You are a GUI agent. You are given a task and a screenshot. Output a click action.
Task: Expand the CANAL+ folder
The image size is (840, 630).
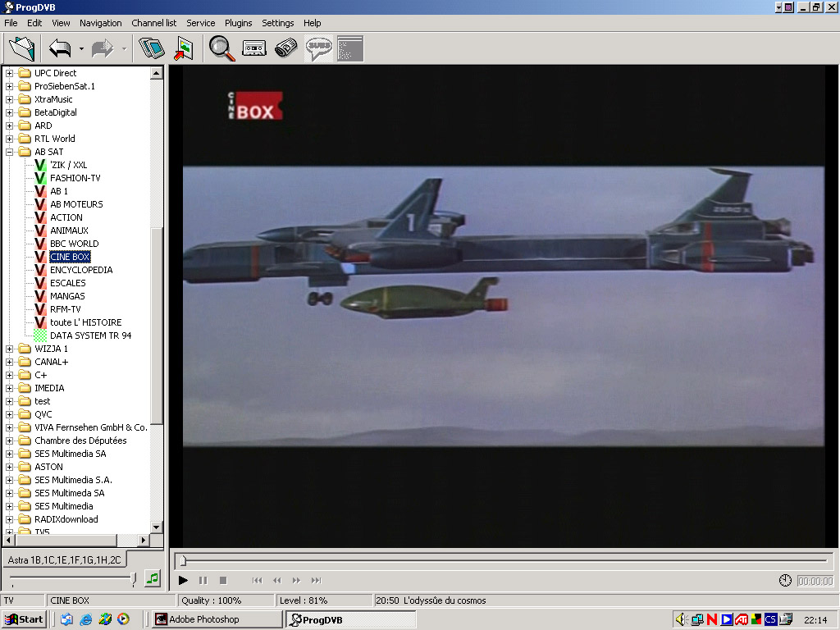(9, 362)
